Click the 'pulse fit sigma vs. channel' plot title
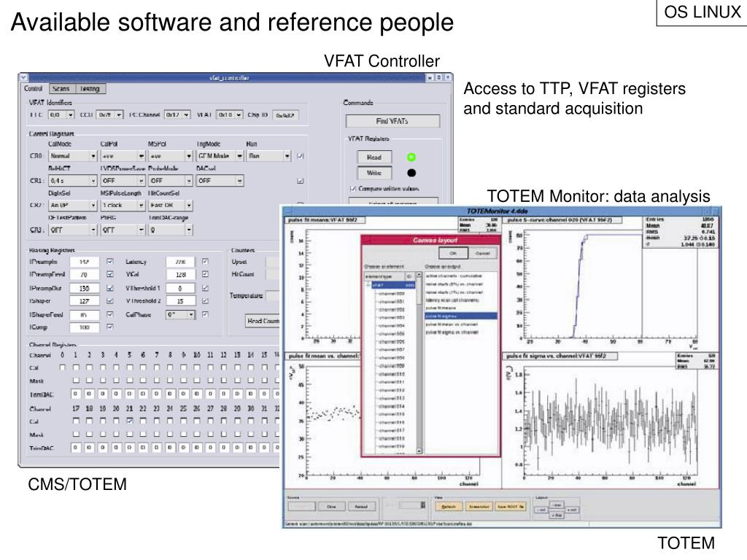The width and height of the screenshot is (747, 560). pos(560,356)
